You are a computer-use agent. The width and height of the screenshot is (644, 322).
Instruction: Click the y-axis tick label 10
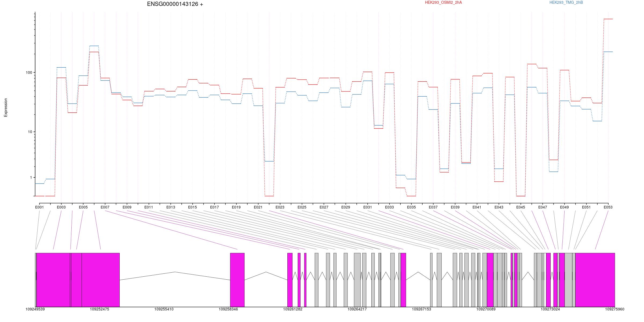click(30, 132)
